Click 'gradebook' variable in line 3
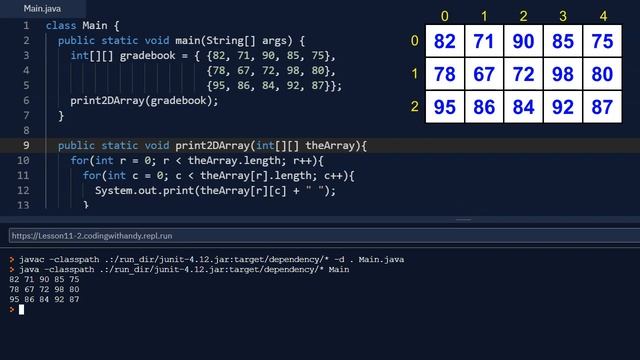Viewport: 640px width, 360px height. point(147,56)
